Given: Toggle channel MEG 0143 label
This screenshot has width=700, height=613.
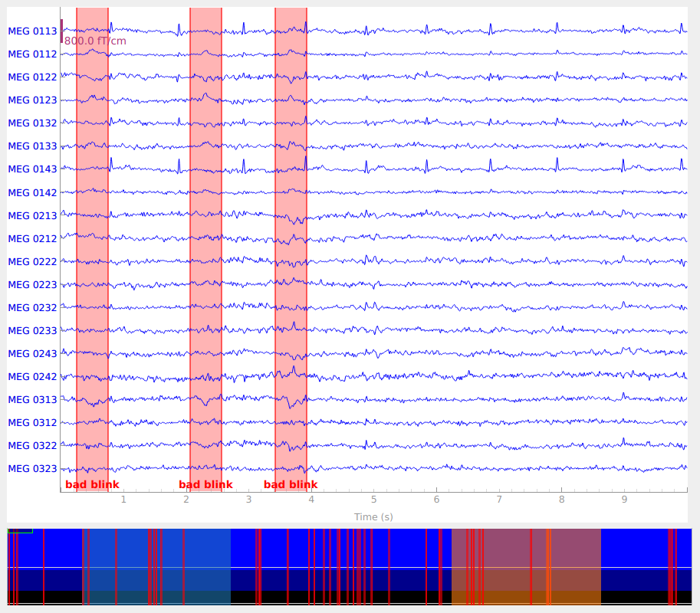Looking at the screenshot, I should click(32, 169).
